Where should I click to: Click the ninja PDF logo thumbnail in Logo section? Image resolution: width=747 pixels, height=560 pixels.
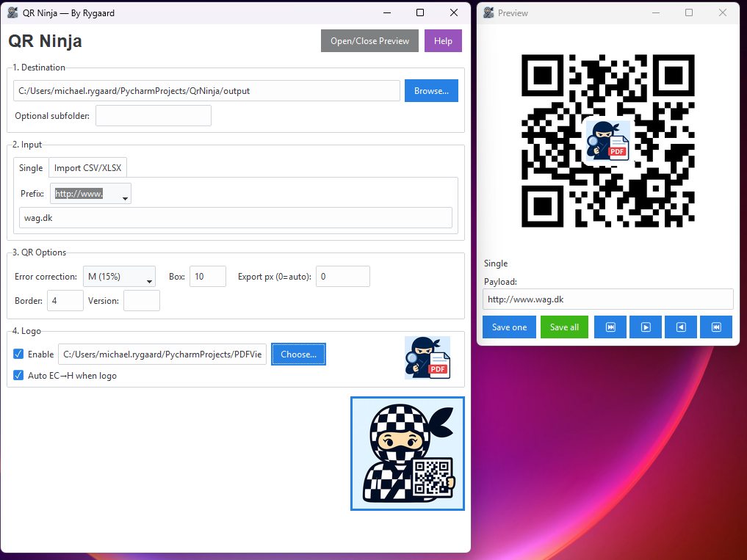click(427, 357)
